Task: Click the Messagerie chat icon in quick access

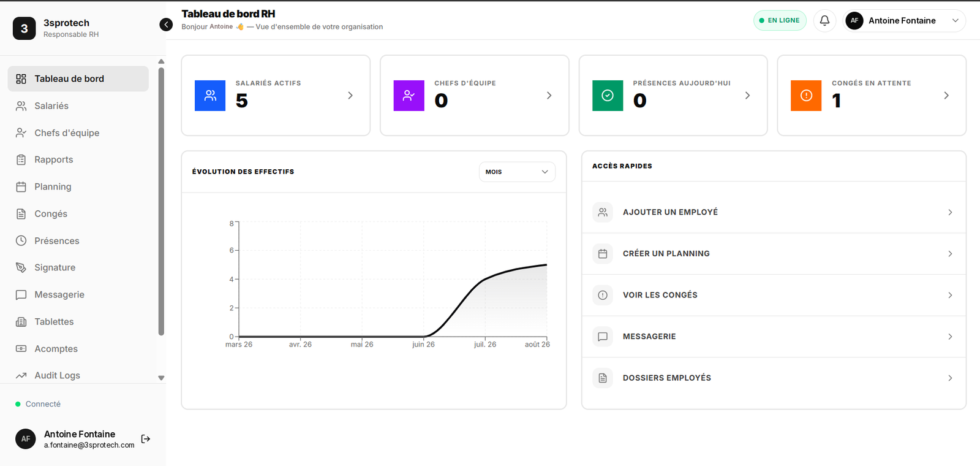Action: coord(603,337)
